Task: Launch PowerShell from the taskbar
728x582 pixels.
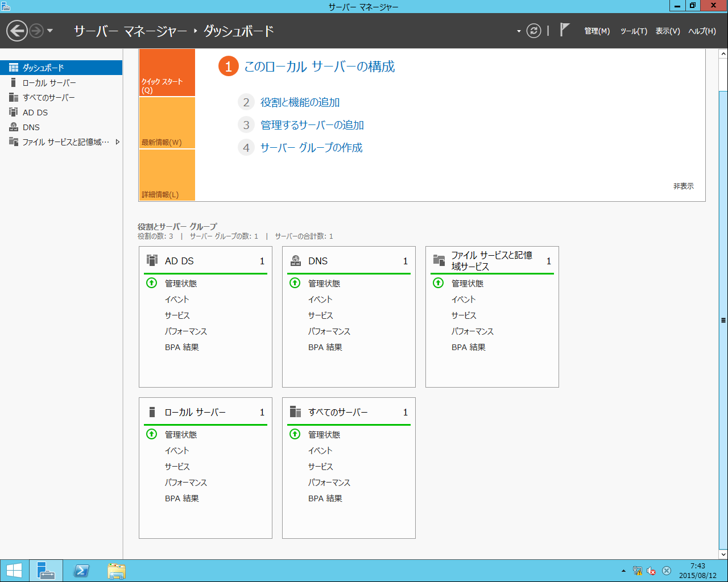Action: 81,571
